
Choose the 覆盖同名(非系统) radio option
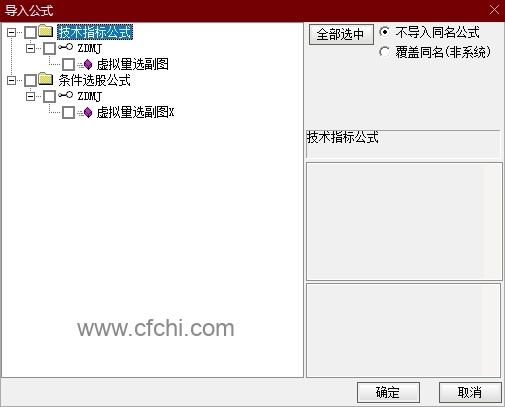[385, 52]
